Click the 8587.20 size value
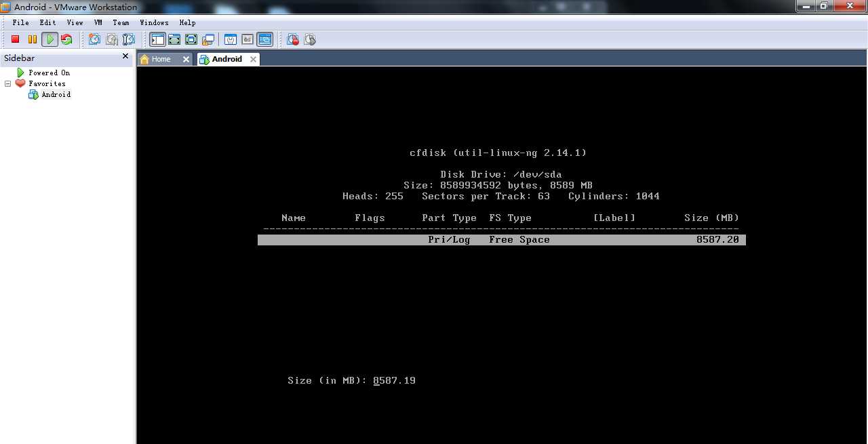This screenshot has width=868, height=444. coord(717,239)
